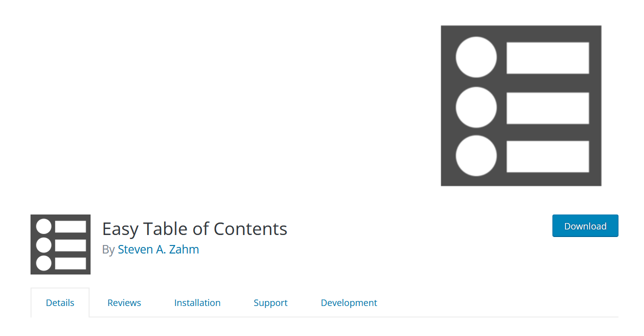Click the top circle bullet in the banner icon

(475, 57)
